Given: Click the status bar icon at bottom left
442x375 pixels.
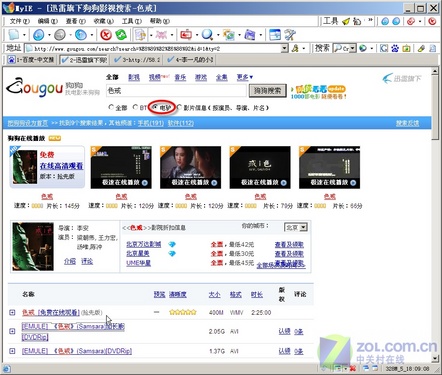Looking at the screenshot, I should [x=7, y=369].
